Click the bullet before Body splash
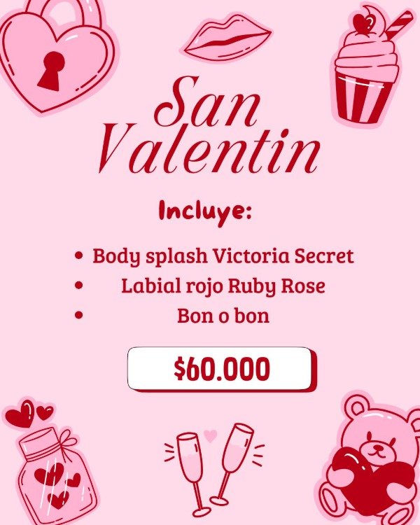Screen dimensions: 420x525 point(78,255)
